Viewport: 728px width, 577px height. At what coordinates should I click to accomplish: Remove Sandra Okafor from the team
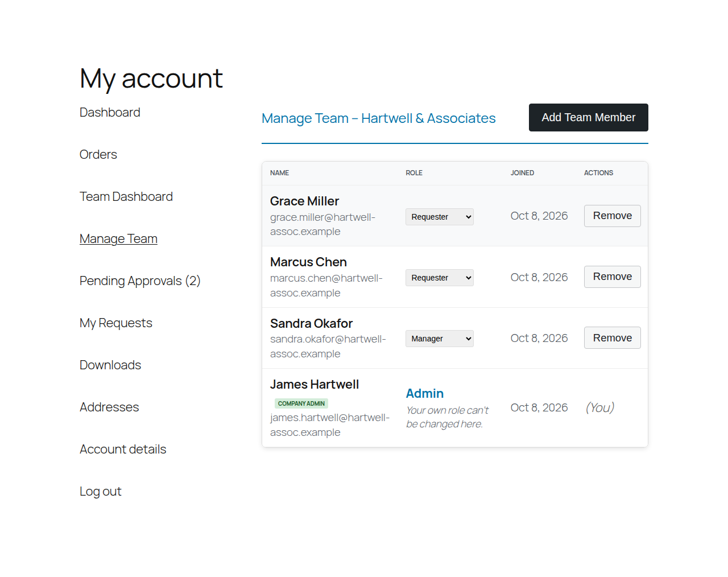coord(612,338)
